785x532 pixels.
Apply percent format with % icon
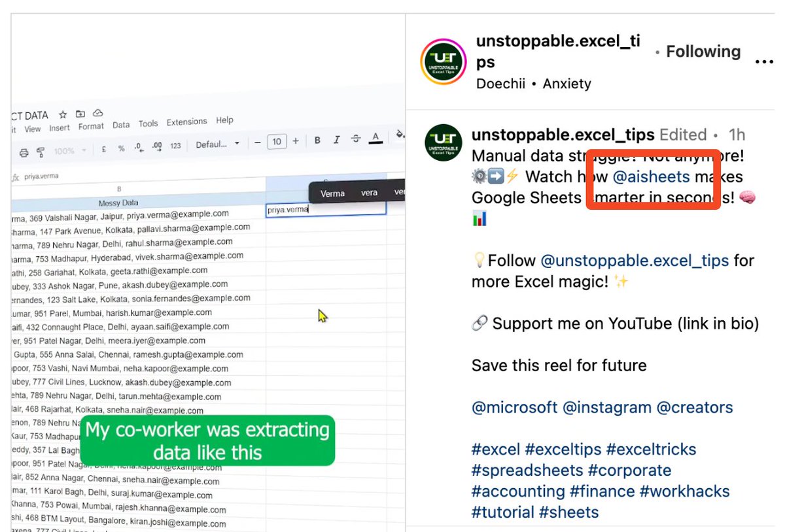pyautogui.click(x=121, y=148)
